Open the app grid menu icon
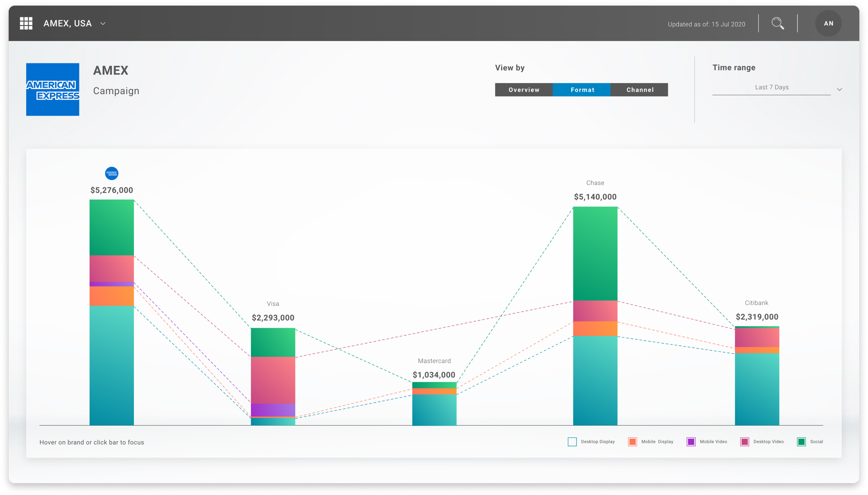This screenshot has width=868, height=495. [x=26, y=23]
